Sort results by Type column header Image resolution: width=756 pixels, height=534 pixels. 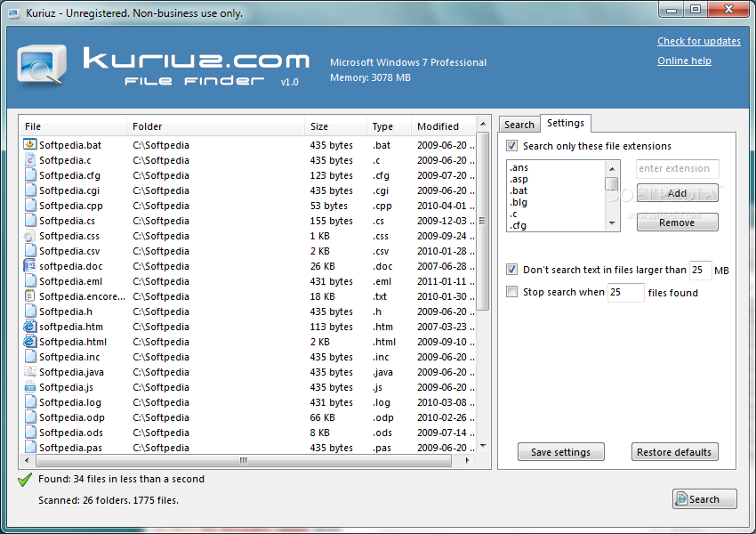click(389, 126)
